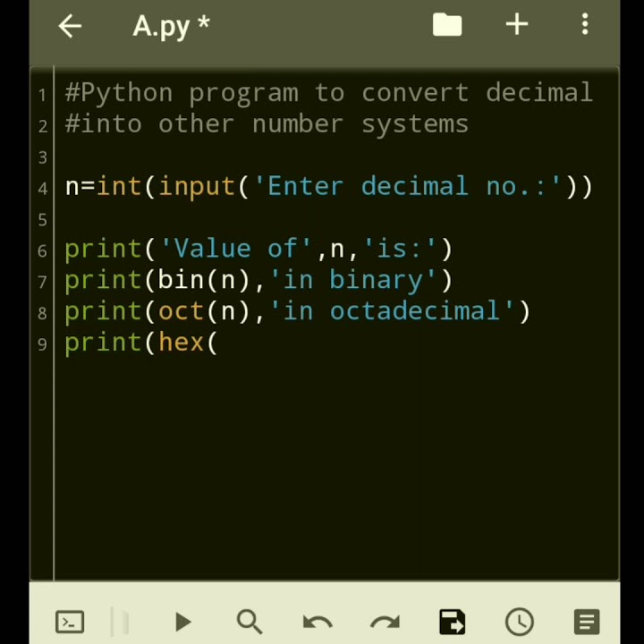Open the folder file browser icon
The height and width of the screenshot is (644, 644).
[447, 25]
